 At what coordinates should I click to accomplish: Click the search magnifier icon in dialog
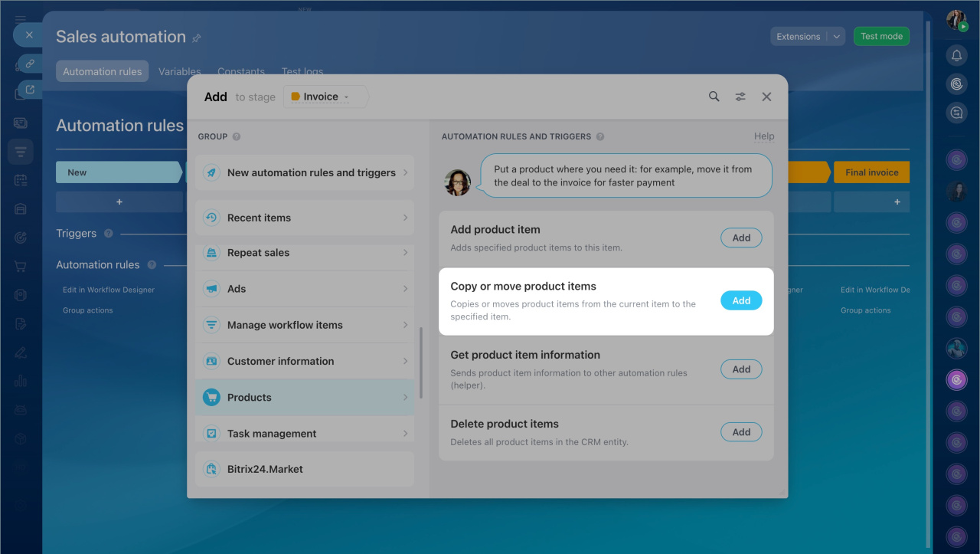click(714, 97)
